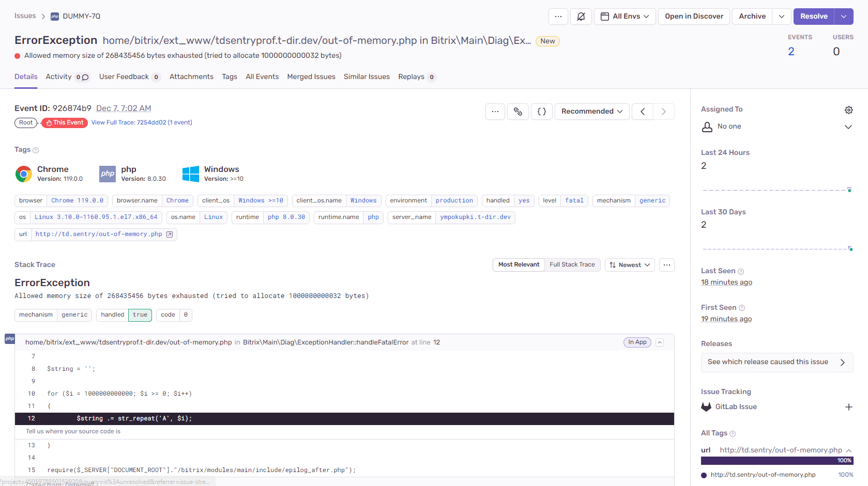This screenshot has width=868, height=486.
Task: Open the Recommended event dropdown
Action: point(592,112)
